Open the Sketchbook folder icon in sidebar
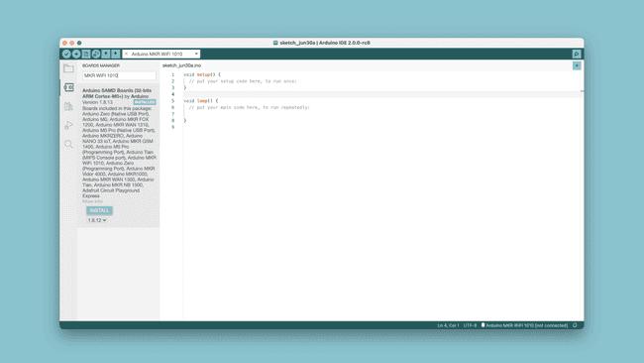Viewport: 644px width, 363px height. (x=68, y=68)
